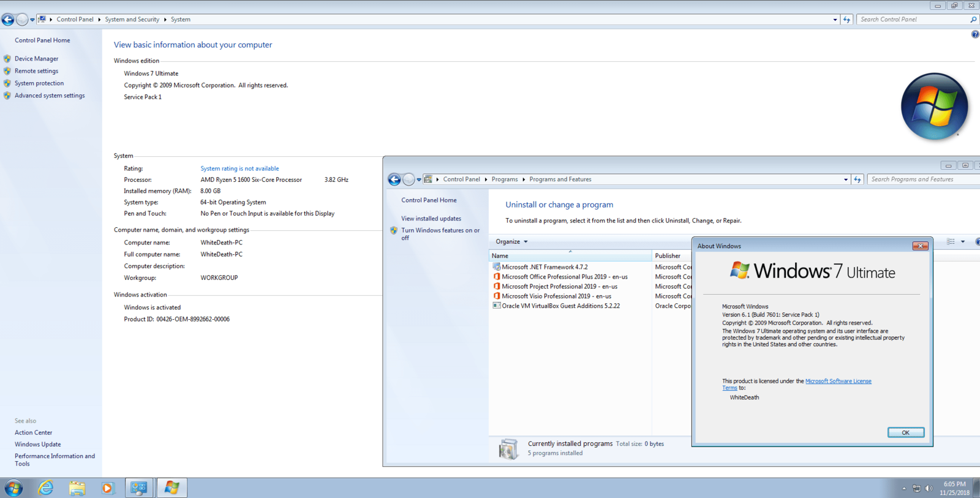This screenshot has height=498, width=980.
Task: Open Windows Explorer from the taskbar
Action: point(77,488)
